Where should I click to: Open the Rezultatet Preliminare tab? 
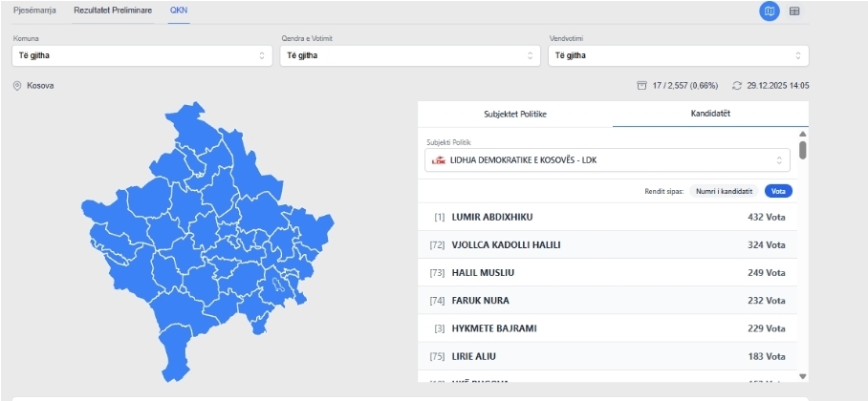pos(113,10)
